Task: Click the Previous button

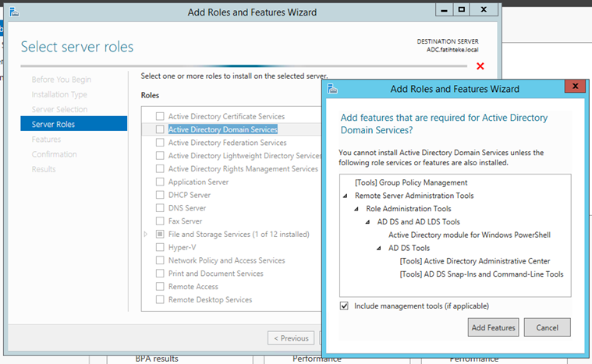Action: 291,338
